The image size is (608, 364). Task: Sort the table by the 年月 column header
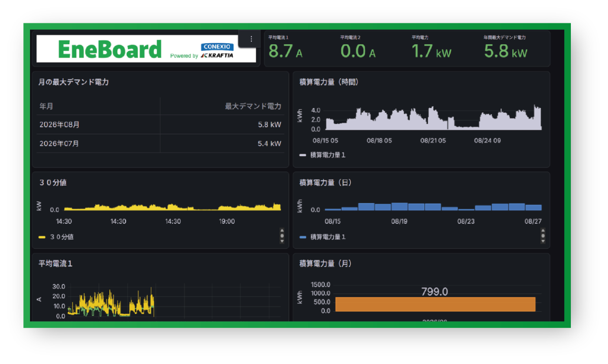tap(47, 106)
